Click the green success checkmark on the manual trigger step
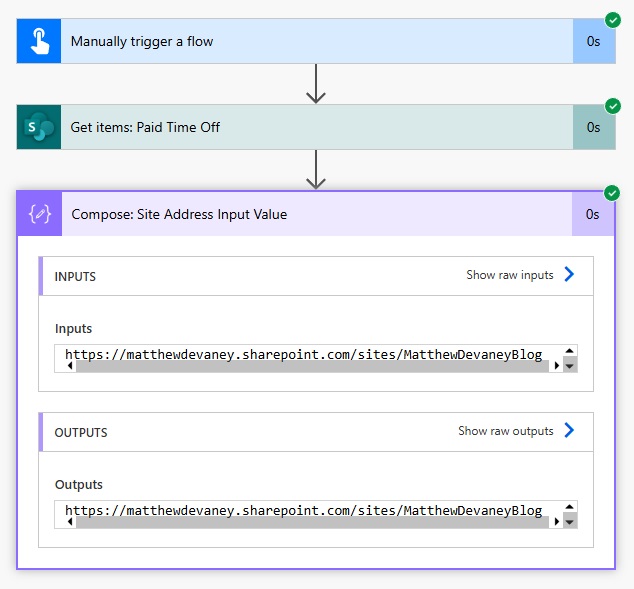This screenshot has width=634, height=589. pyautogui.click(x=612, y=20)
